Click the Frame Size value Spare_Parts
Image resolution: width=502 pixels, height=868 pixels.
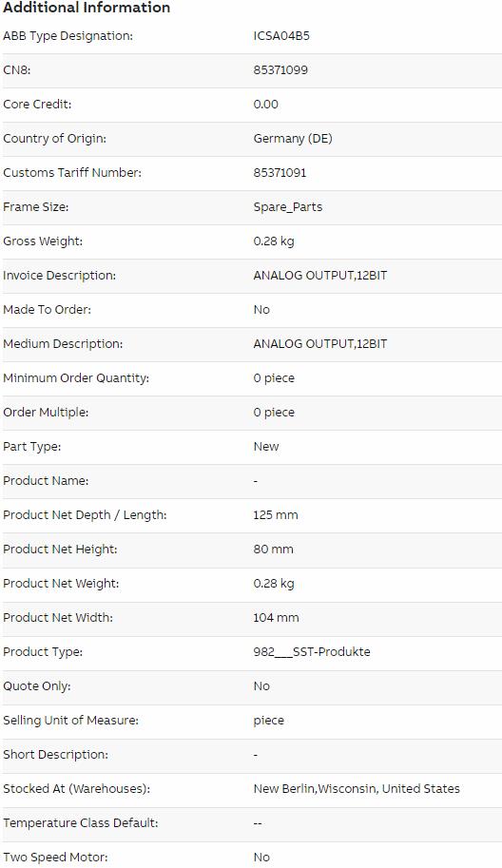(288, 207)
